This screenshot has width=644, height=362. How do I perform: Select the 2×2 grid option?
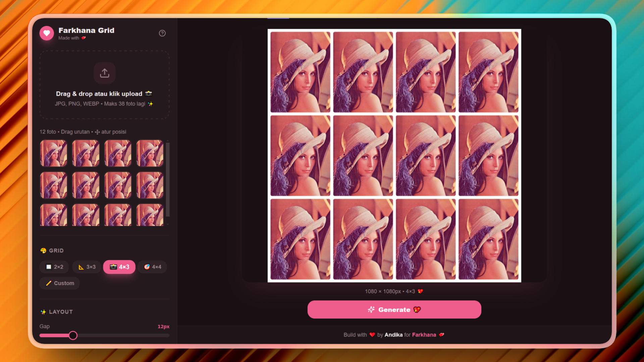click(54, 267)
